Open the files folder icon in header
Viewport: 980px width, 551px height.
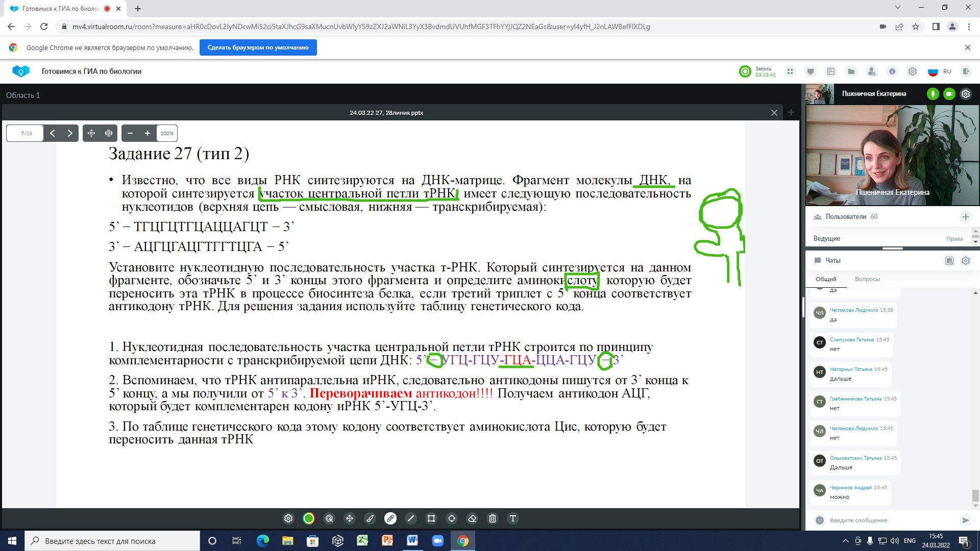[851, 71]
